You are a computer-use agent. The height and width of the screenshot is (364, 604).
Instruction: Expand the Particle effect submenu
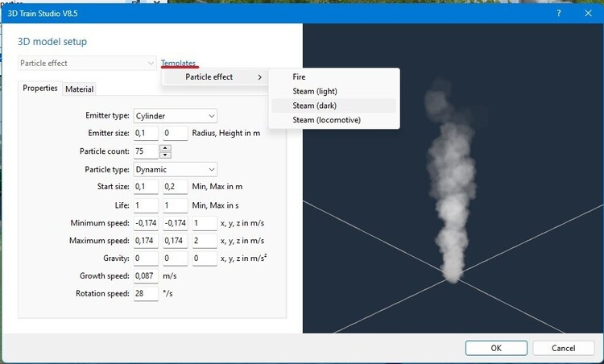(215, 77)
